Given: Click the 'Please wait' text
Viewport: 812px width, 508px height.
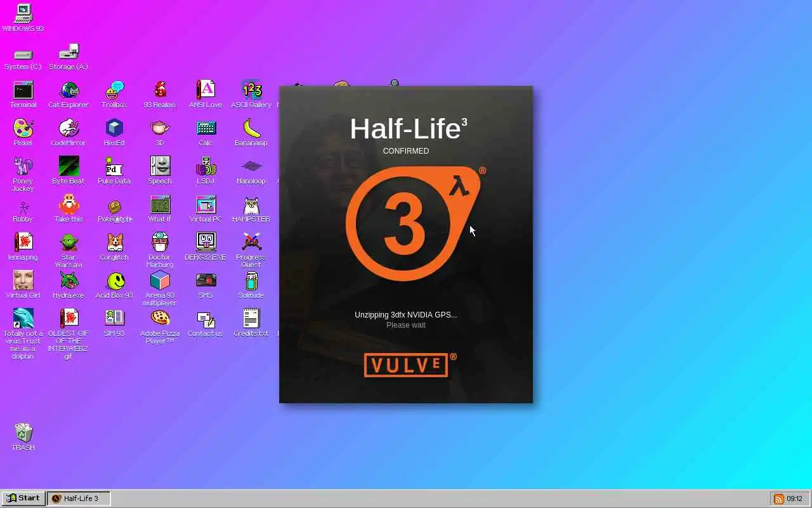Looking at the screenshot, I should coord(406,325).
